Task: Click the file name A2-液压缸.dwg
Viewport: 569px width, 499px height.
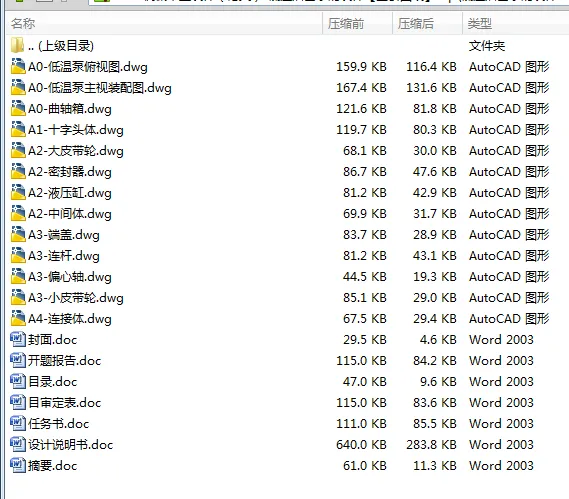Action: tap(70, 193)
